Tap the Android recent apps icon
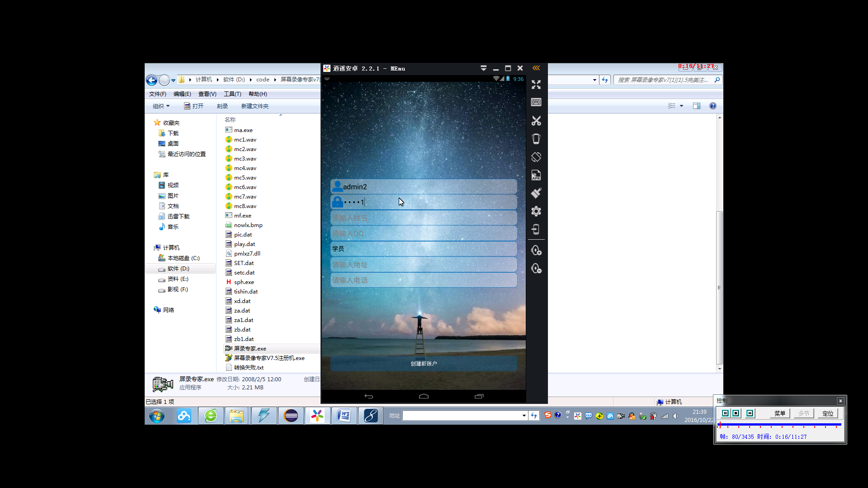868x488 pixels. pos(479,396)
